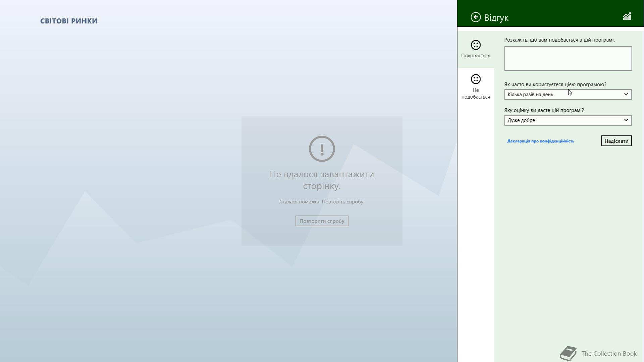The image size is (644, 362).
Task: Click the Сталася помилка. Повторіть спробу. text
Action: point(322,202)
